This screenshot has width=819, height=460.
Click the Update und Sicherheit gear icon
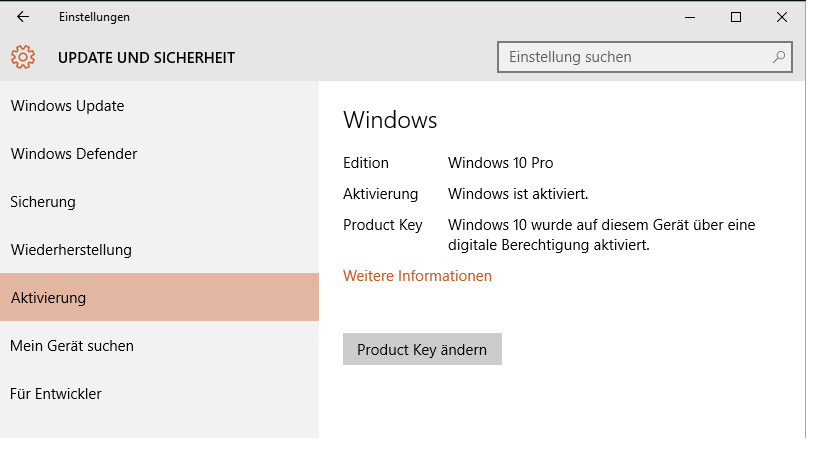pos(23,57)
